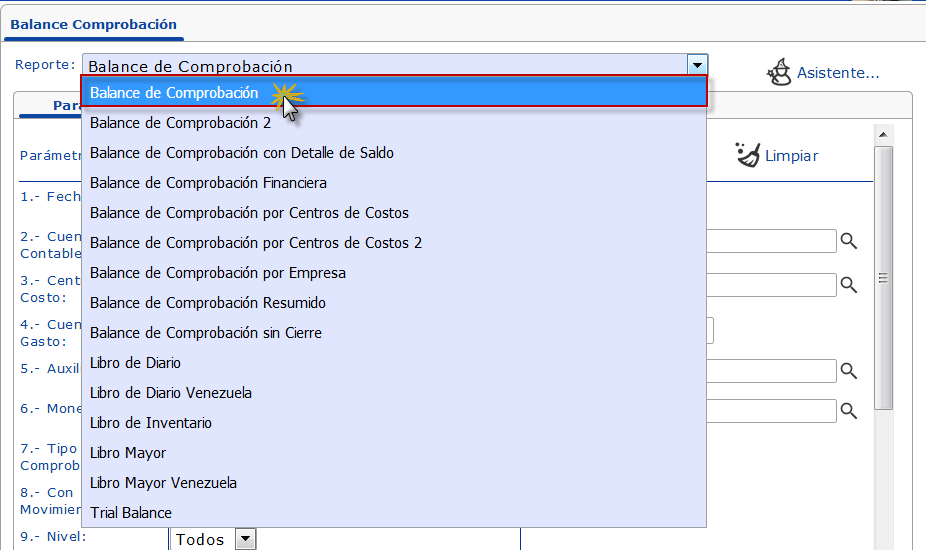Select 'Libro Mayor Venezuela' report
This screenshot has width=926, height=550.
click(394, 483)
